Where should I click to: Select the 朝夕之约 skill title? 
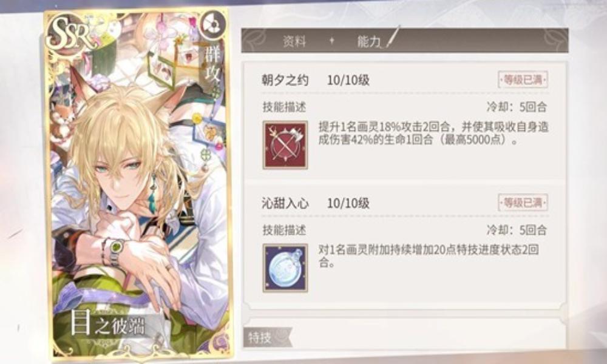285,80
